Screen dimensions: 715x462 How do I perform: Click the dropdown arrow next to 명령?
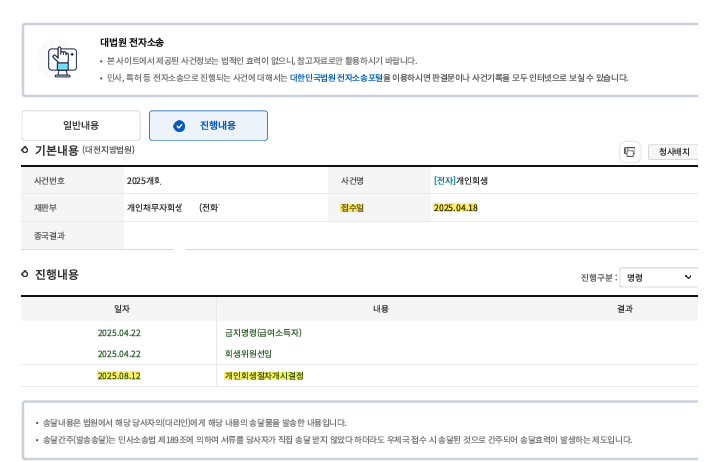click(688, 278)
